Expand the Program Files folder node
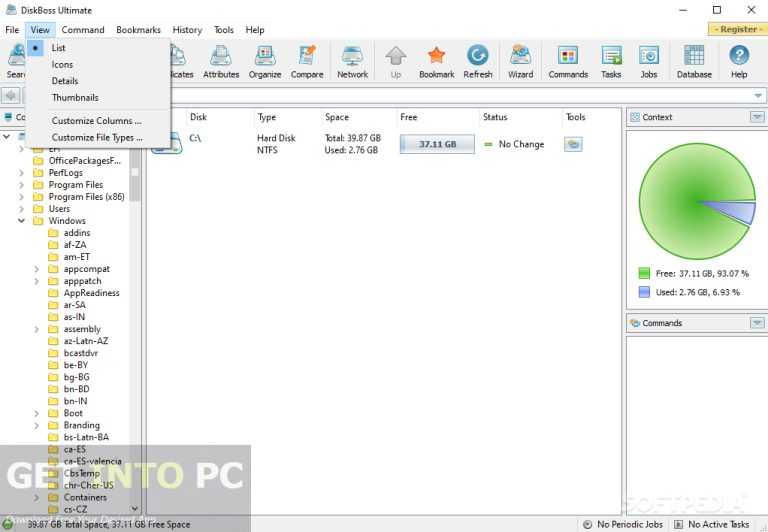768x532 pixels. [x=22, y=185]
